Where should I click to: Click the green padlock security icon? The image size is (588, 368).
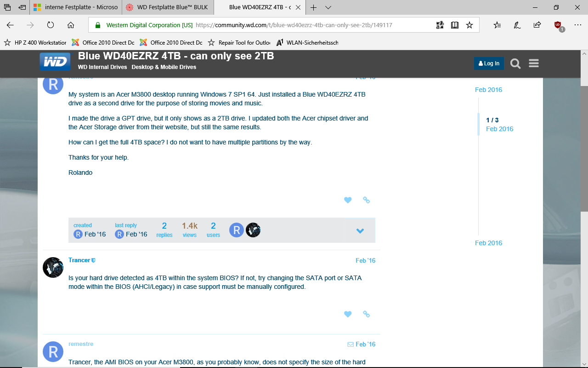(x=97, y=25)
